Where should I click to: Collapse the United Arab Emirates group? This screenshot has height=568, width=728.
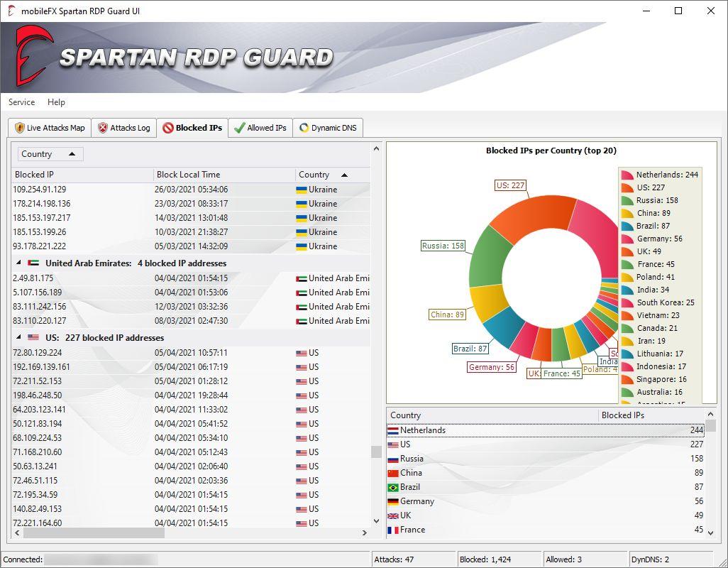(18, 263)
